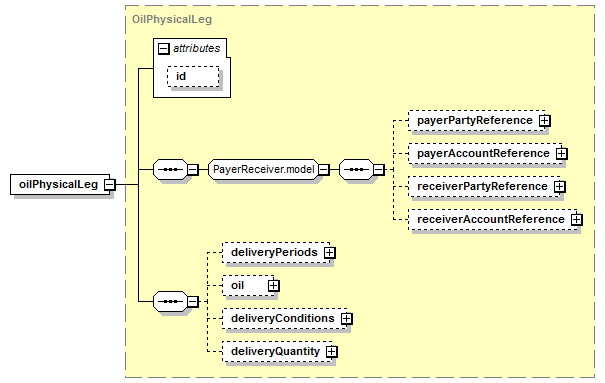This screenshot has width=605, height=383.
Task: Collapse the attributes box
Action: tap(164, 49)
